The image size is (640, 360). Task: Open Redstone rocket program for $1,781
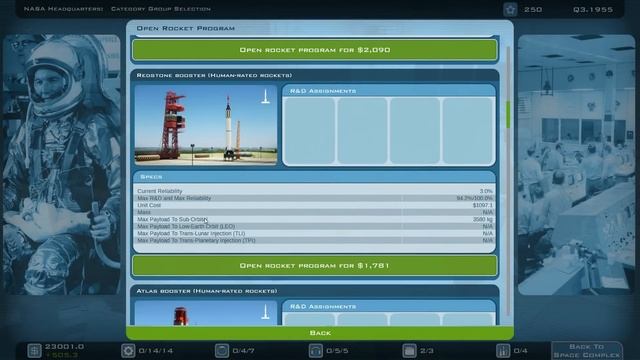(315, 265)
